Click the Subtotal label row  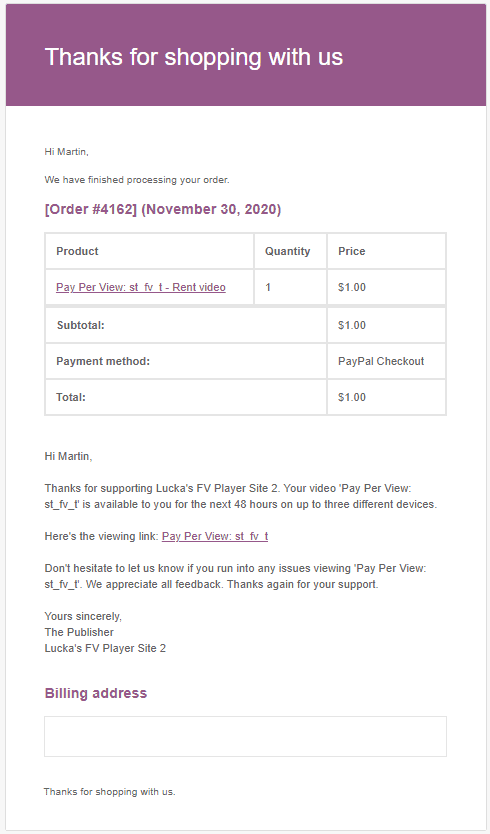point(186,325)
